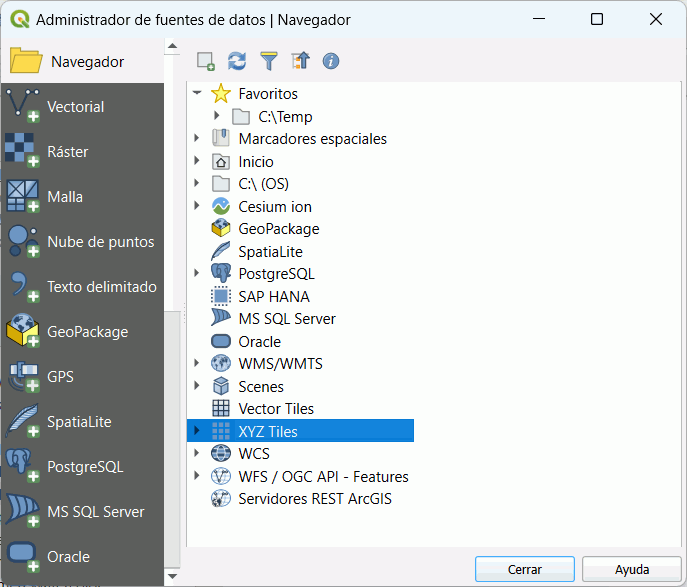This screenshot has height=587, width=687.
Task: Select the XYZ Tiles tree item label
Action: coord(268,431)
